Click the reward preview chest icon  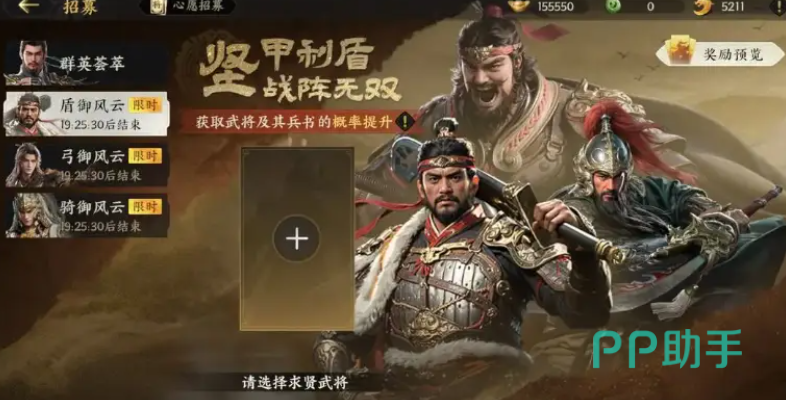click(x=680, y=50)
